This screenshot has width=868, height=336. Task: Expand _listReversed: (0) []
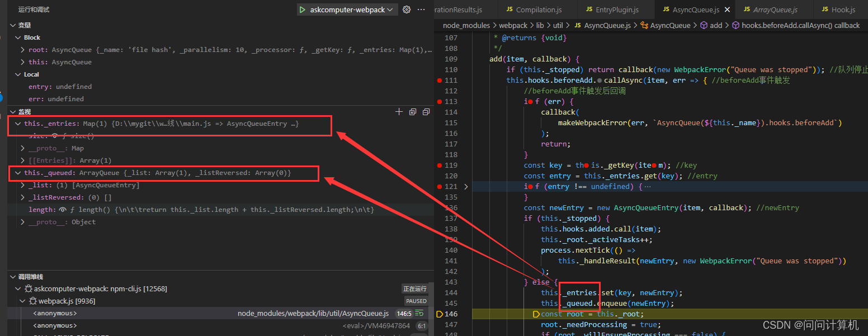[23, 197]
